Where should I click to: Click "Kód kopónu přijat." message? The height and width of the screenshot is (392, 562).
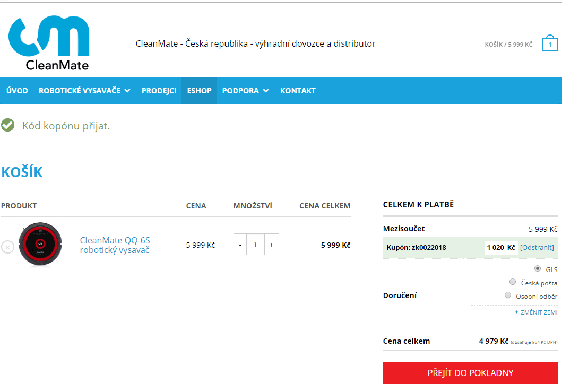point(66,126)
